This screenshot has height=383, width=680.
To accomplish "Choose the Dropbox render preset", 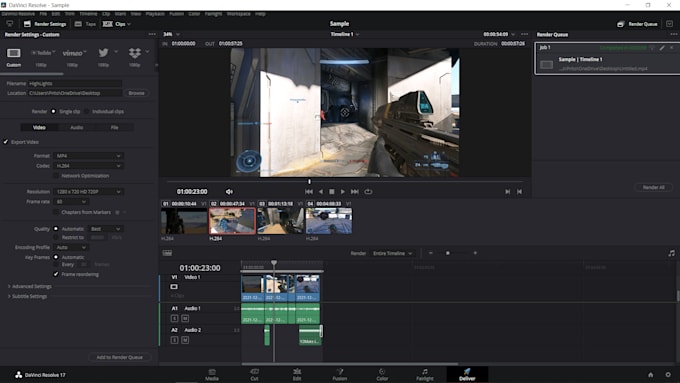I will [134, 53].
